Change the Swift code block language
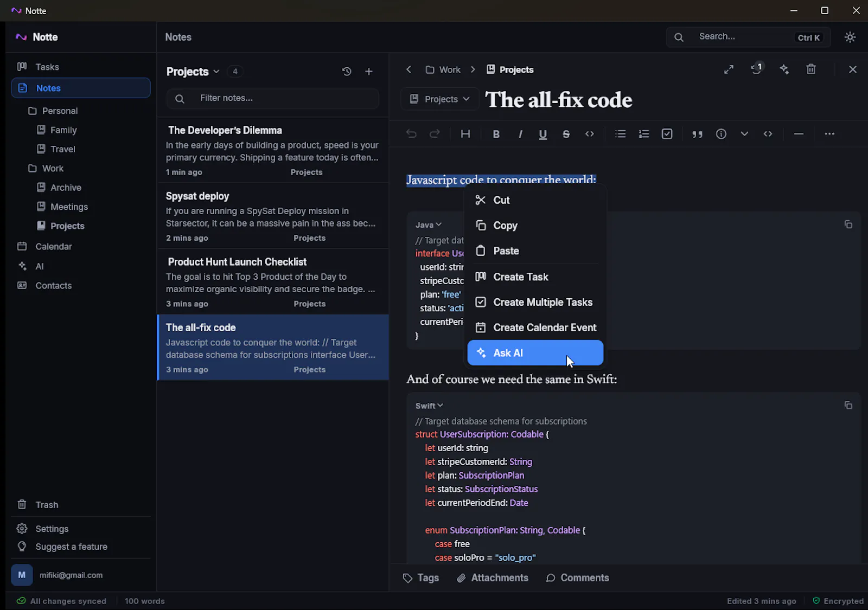The height and width of the screenshot is (610, 868). click(429, 406)
